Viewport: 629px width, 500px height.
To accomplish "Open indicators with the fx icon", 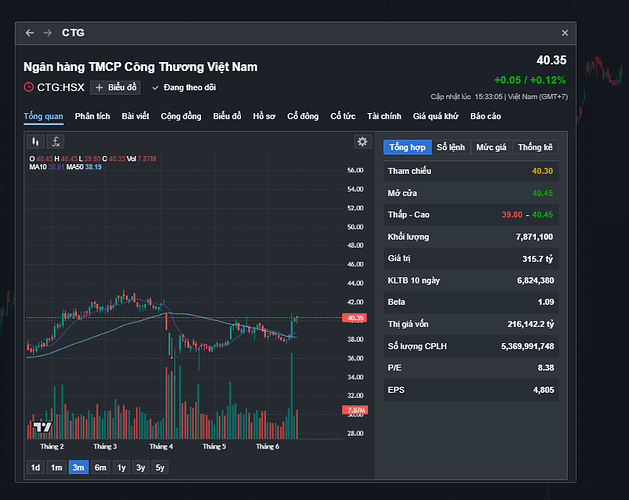I will (x=56, y=142).
